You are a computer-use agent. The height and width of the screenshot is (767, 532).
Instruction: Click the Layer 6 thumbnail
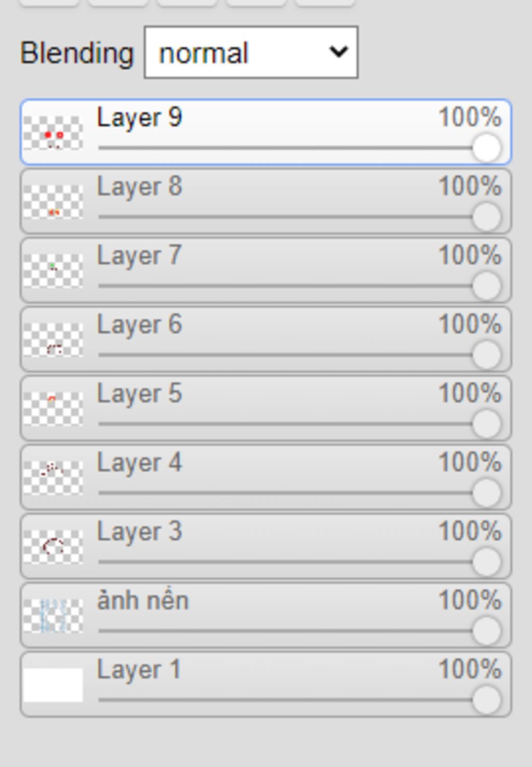tap(53, 340)
